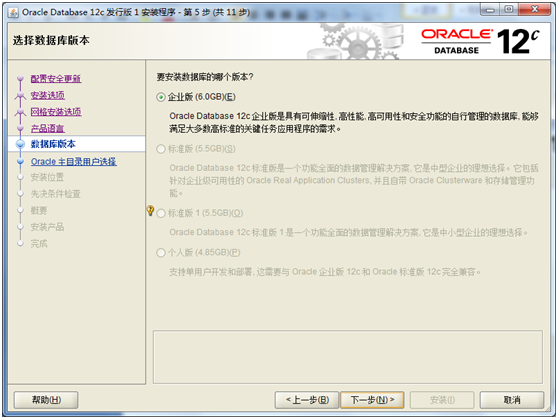This screenshot has width=558, height=419.
Task: Click the 个人版 description text
Action: click(325, 272)
